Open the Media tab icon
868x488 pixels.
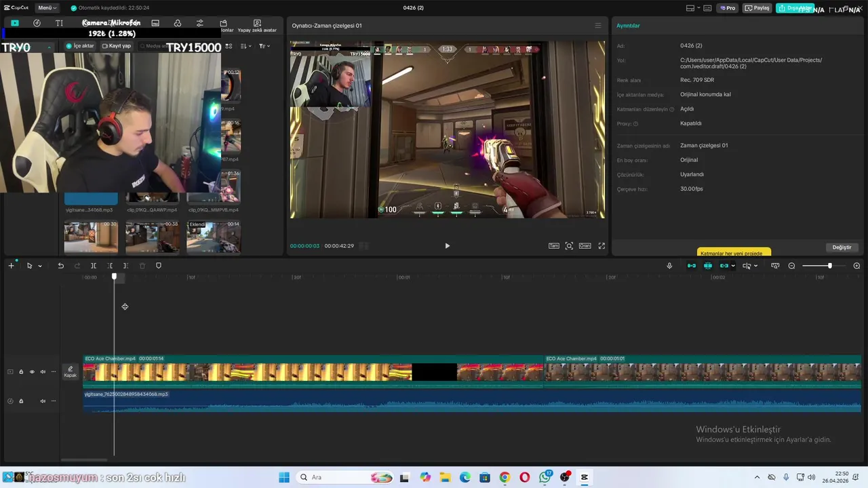tap(15, 23)
